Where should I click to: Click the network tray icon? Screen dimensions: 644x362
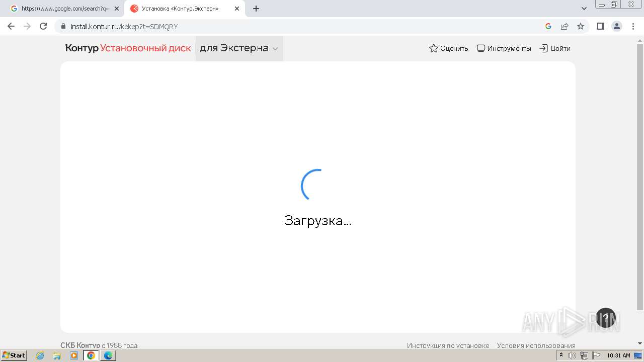tap(584, 355)
